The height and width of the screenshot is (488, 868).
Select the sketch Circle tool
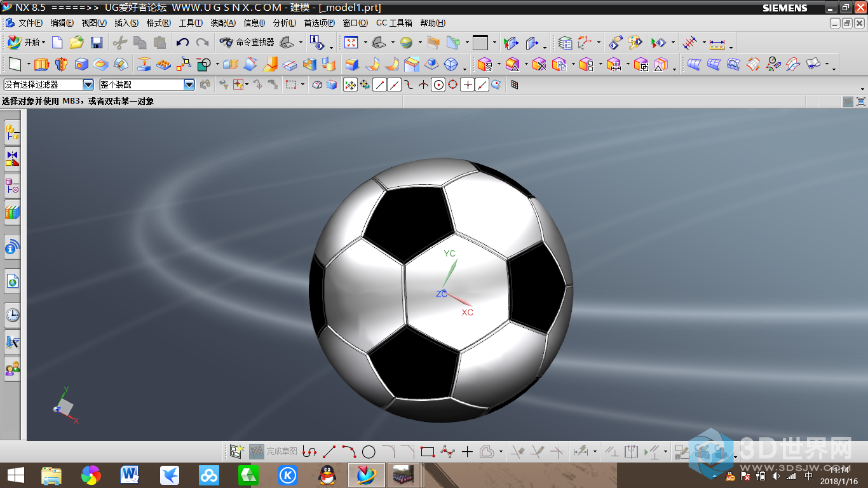[369, 452]
